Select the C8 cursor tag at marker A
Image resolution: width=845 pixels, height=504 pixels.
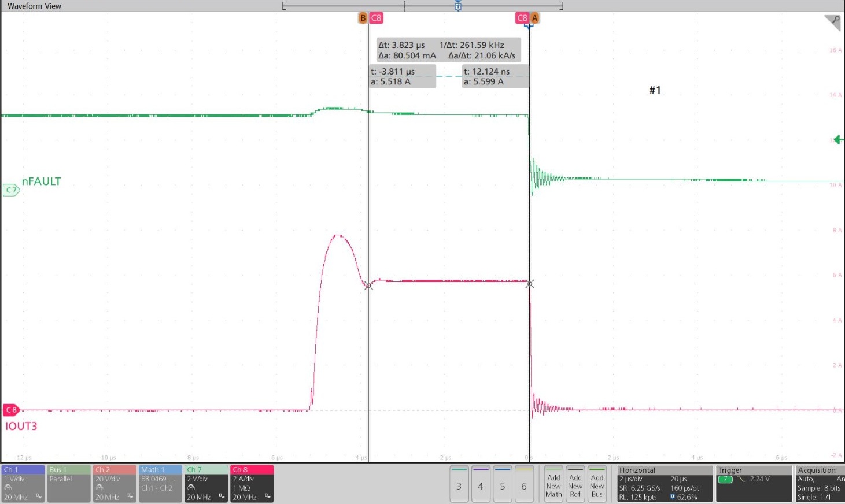point(522,18)
